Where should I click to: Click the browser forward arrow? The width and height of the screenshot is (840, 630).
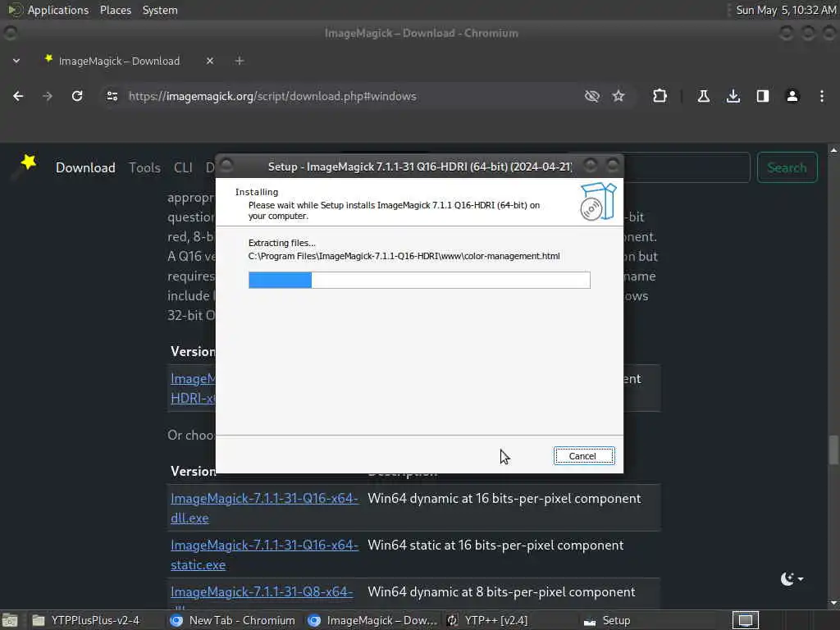tap(48, 97)
